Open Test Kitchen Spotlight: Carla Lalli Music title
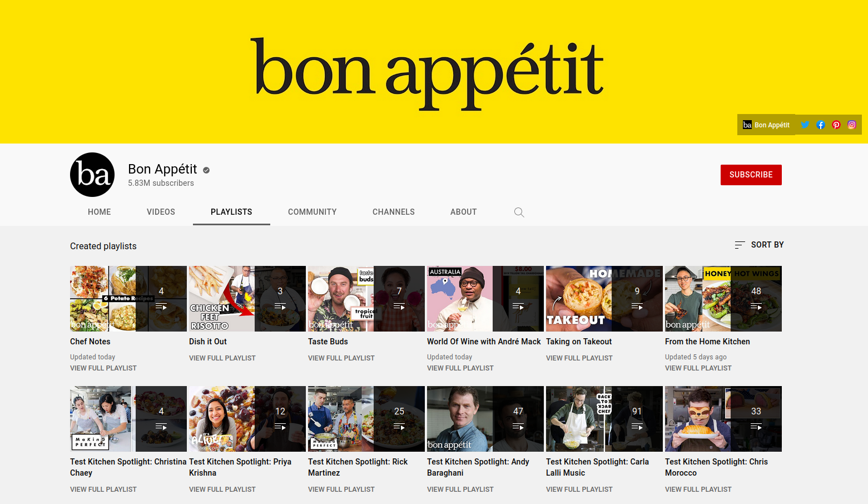The height and width of the screenshot is (504, 868). point(598,467)
